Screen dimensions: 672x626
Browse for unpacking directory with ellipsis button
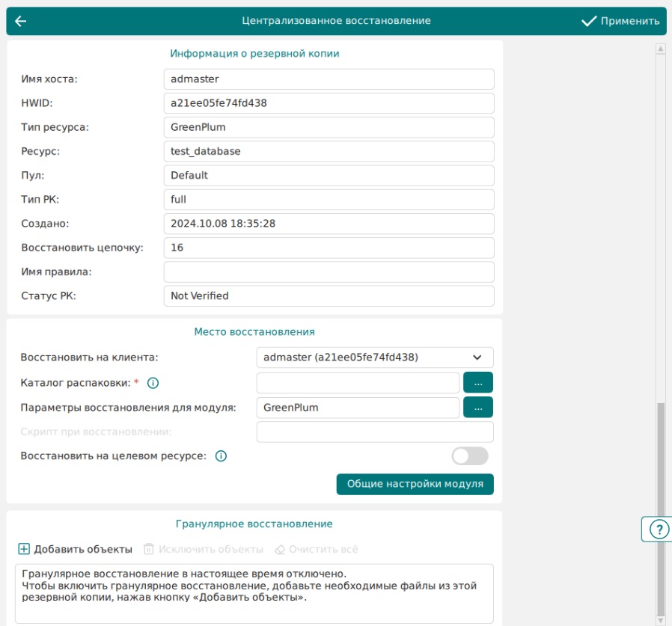[478, 383]
